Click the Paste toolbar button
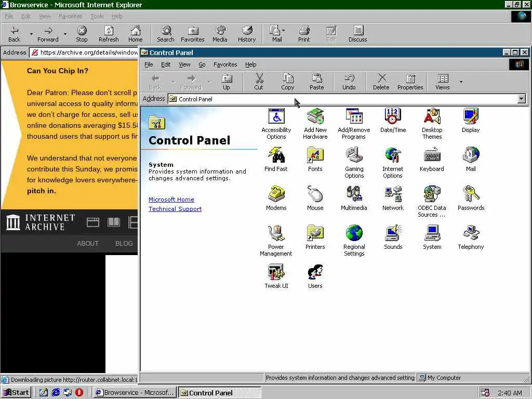 [x=316, y=82]
